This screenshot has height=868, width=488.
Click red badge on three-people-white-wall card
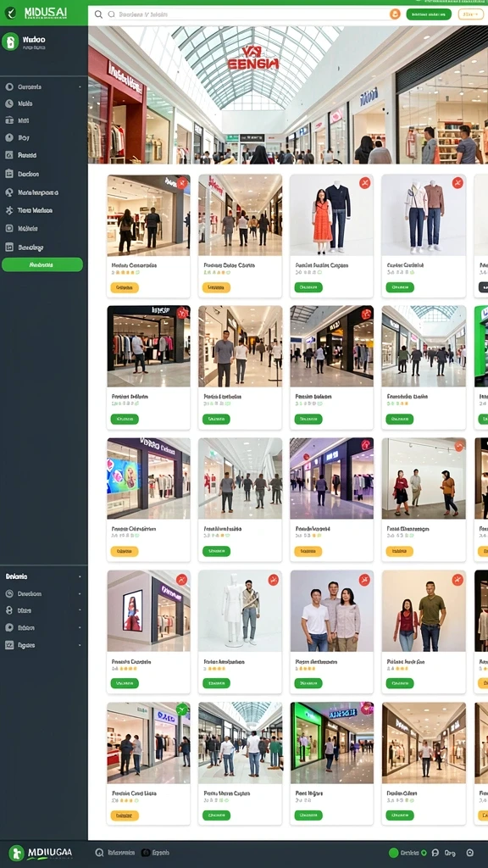pyautogui.click(x=459, y=446)
